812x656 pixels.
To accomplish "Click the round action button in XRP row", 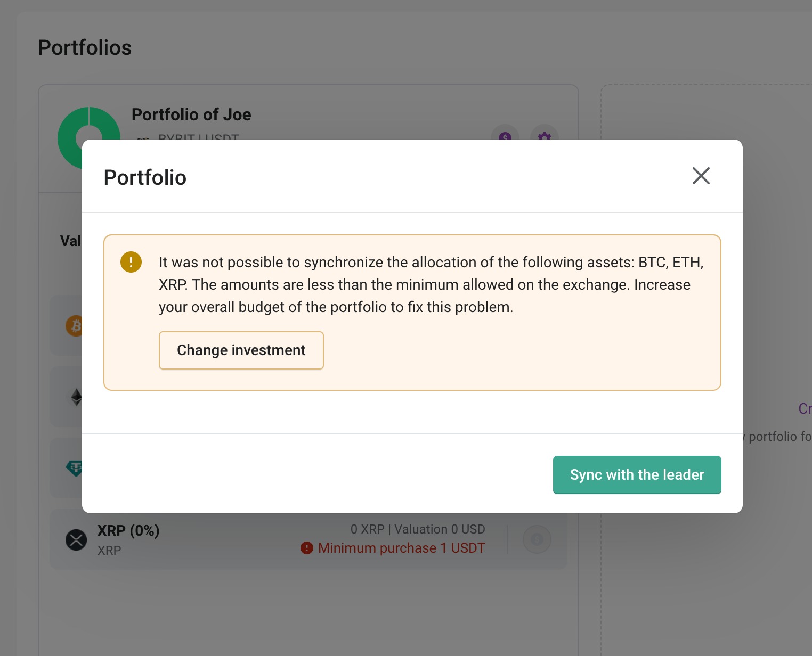I will [x=537, y=539].
